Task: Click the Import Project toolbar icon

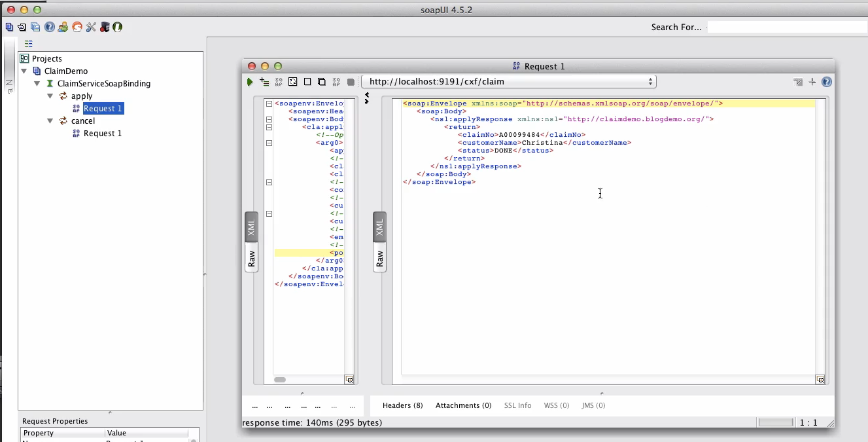Action: 22,27
